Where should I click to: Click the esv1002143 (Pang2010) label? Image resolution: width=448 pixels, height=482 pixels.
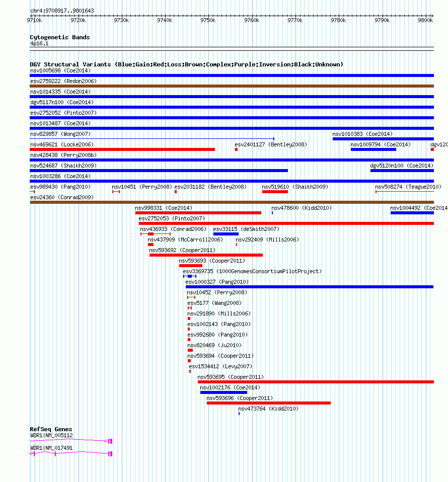[x=219, y=325]
